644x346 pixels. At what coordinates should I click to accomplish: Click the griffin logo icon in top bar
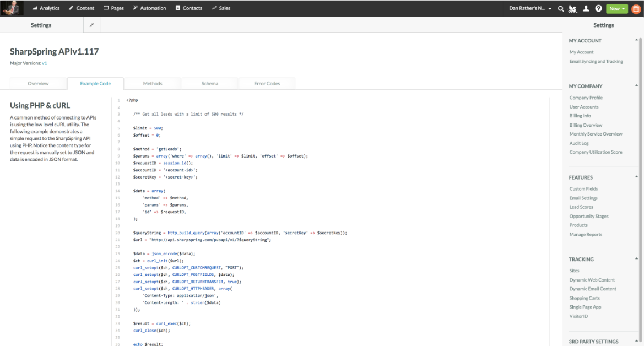pos(573,8)
